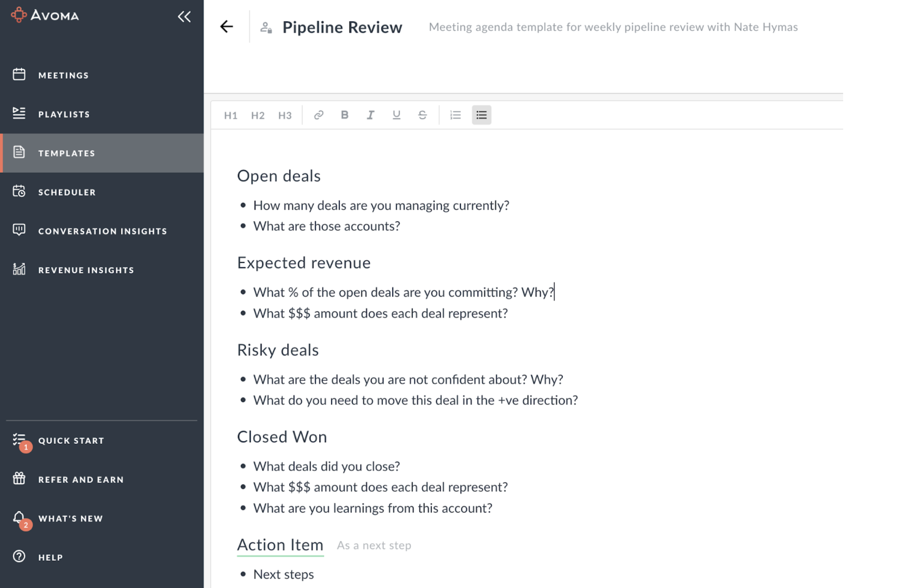
Task: Go back using the left arrow
Action: 227,27
